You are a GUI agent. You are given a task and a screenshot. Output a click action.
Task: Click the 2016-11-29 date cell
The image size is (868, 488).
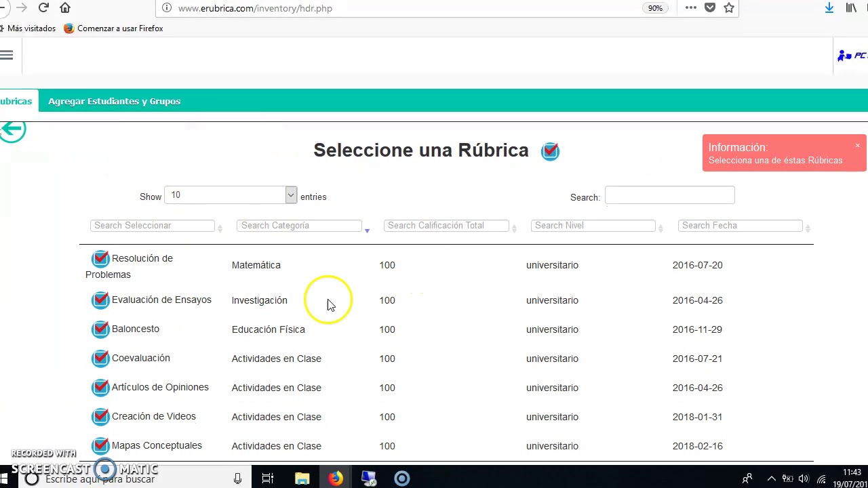coord(697,329)
